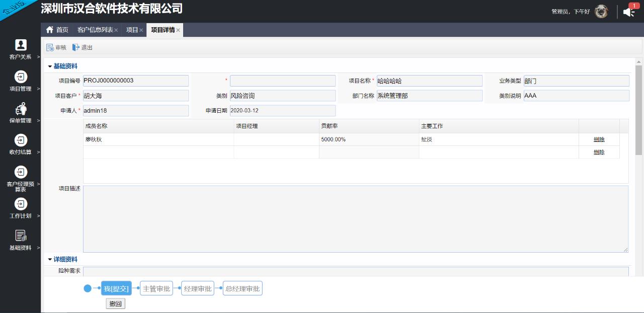Open the 基础资料 sidebar icon
The height and width of the screenshot is (313, 644).
21,236
